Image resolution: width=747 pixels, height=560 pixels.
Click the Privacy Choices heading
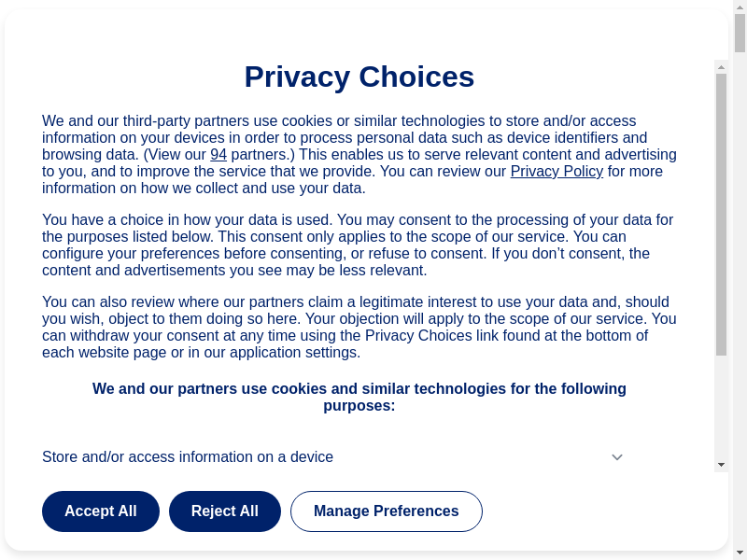[359, 77]
